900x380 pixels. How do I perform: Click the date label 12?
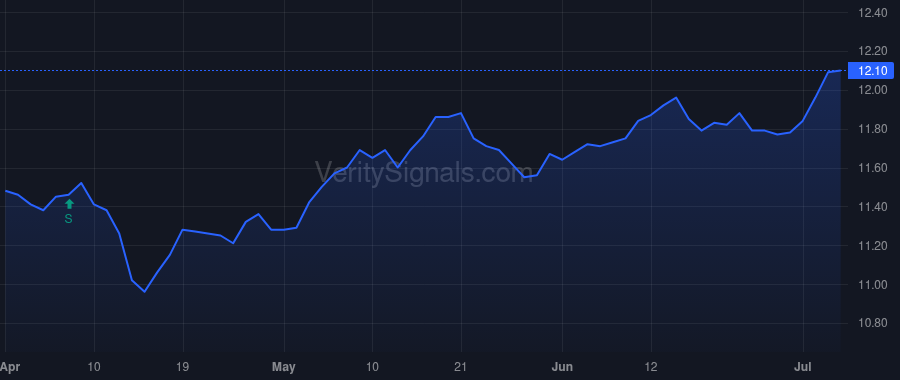pyautogui.click(x=651, y=366)
